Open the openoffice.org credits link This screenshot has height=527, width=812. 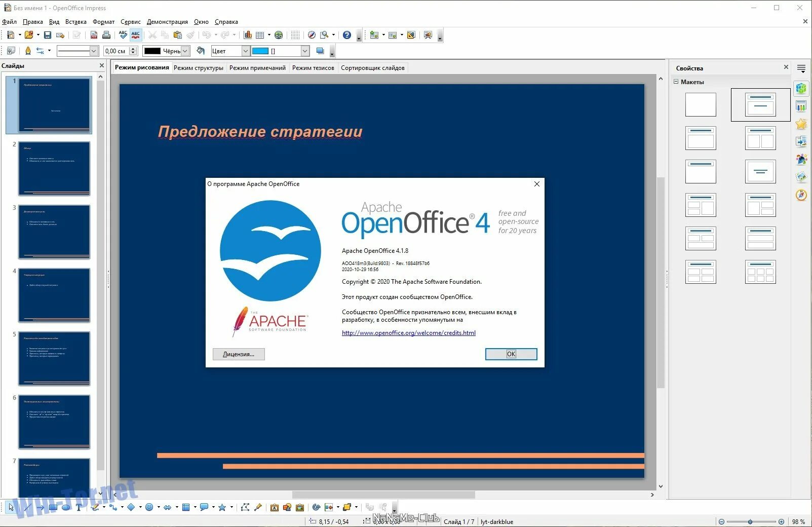409,333
